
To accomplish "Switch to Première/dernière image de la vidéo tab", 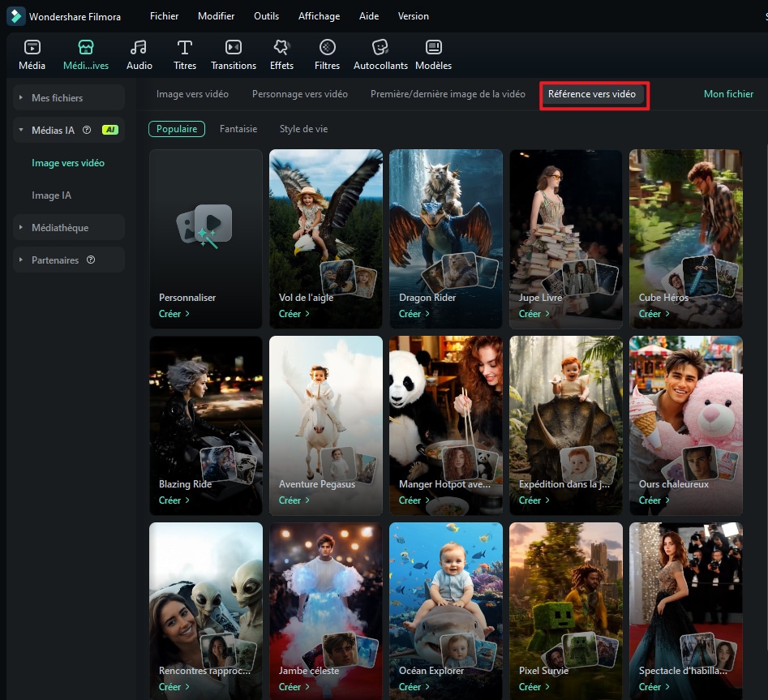I will coord(448,94).
